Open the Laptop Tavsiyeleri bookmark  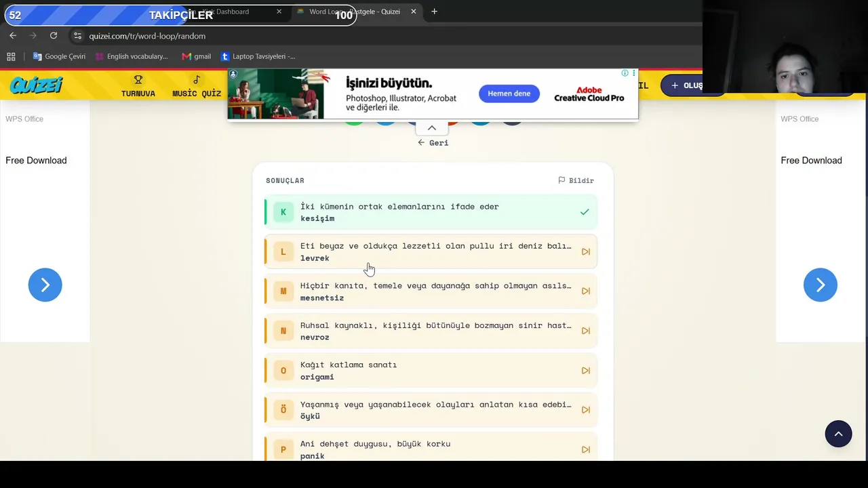(258, 56)
